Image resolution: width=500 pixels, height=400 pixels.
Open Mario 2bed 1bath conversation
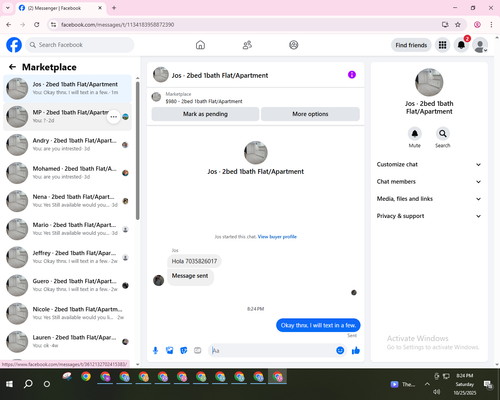67,229
